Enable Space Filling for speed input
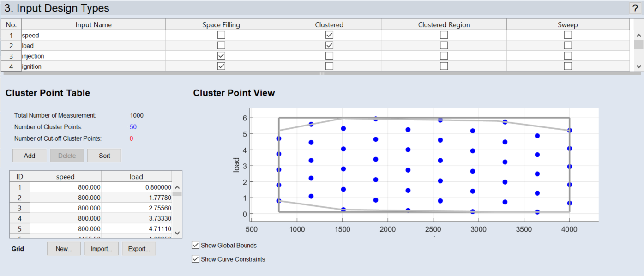Screen dimensions: 644x276 tap(222, 35)
